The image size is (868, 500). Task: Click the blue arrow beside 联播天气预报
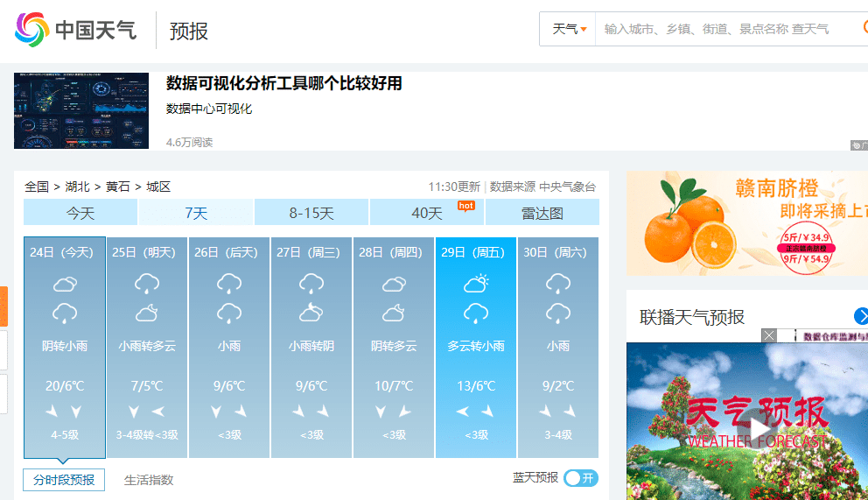click(x=861, y=316)
